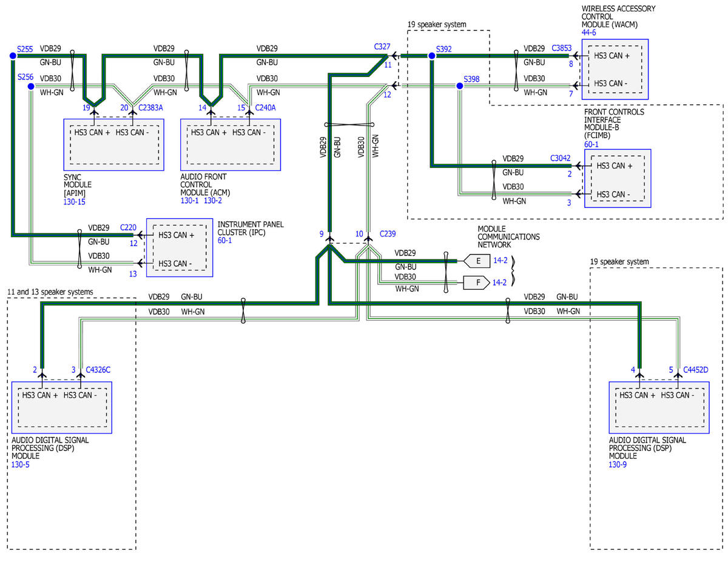This screenshot has height=562, width=728.
Task: Open the C3853 connector reference
Action: pos(561,48)
